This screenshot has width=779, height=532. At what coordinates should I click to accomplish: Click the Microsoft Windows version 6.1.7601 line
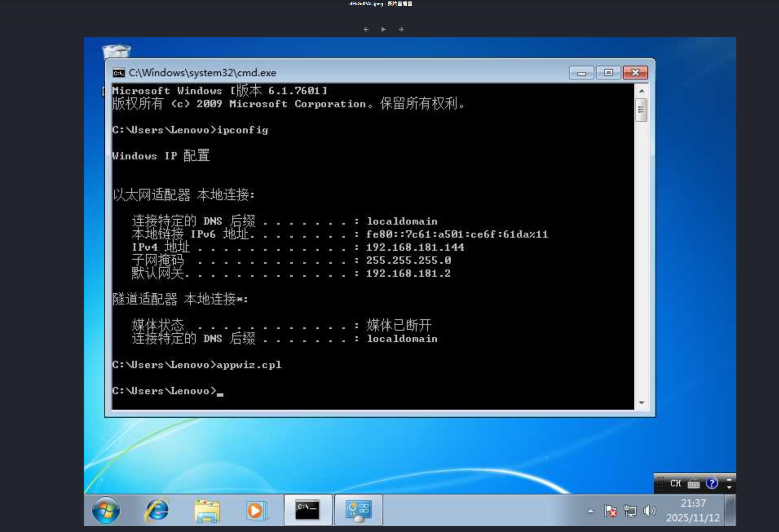220,91
